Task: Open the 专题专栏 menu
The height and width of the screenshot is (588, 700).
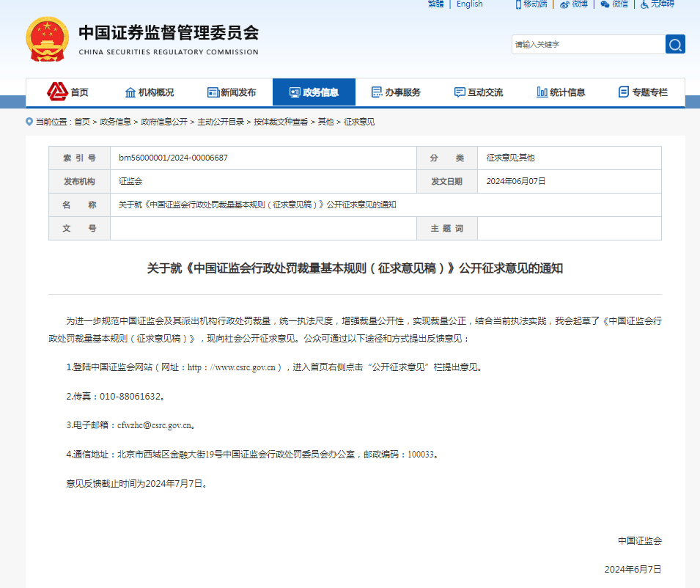Action: coord(650,92)
